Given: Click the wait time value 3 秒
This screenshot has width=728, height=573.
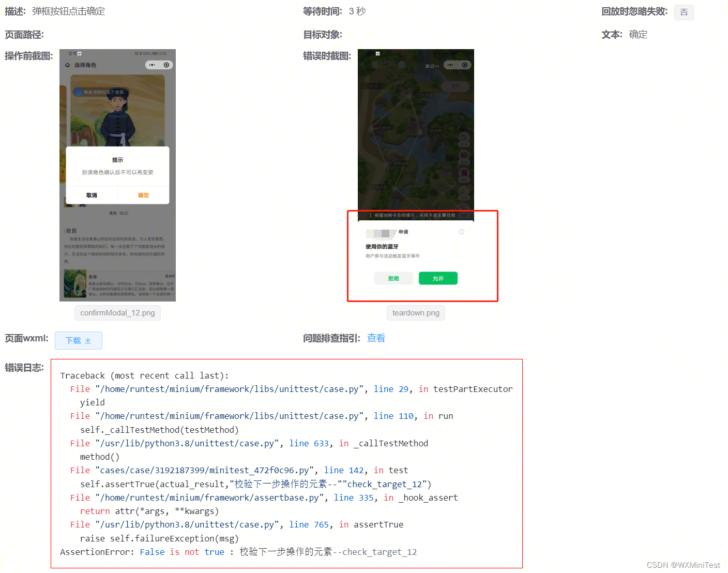Looking at the screenshot, I should click(357, 11).
